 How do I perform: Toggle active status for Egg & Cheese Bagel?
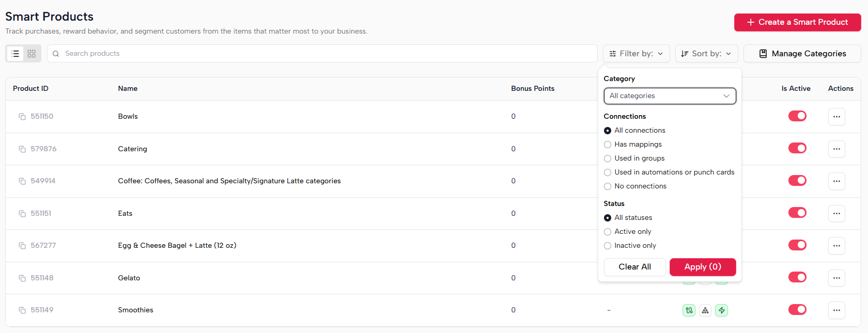(x=797, y=245)
